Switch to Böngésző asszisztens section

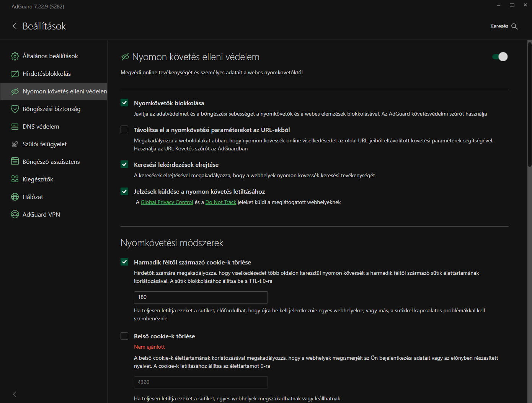[54, 162]
